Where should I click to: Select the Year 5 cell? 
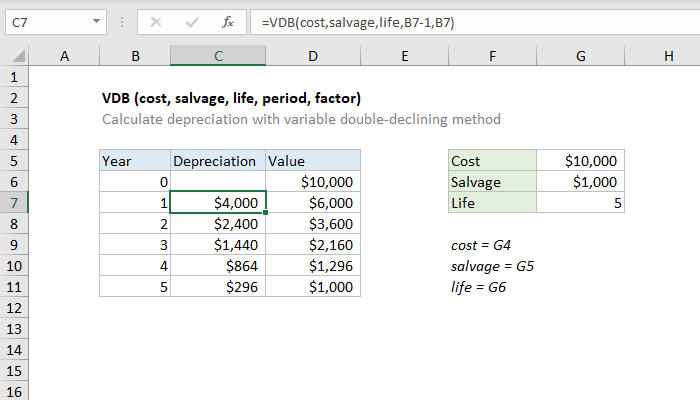coord(135,287)
